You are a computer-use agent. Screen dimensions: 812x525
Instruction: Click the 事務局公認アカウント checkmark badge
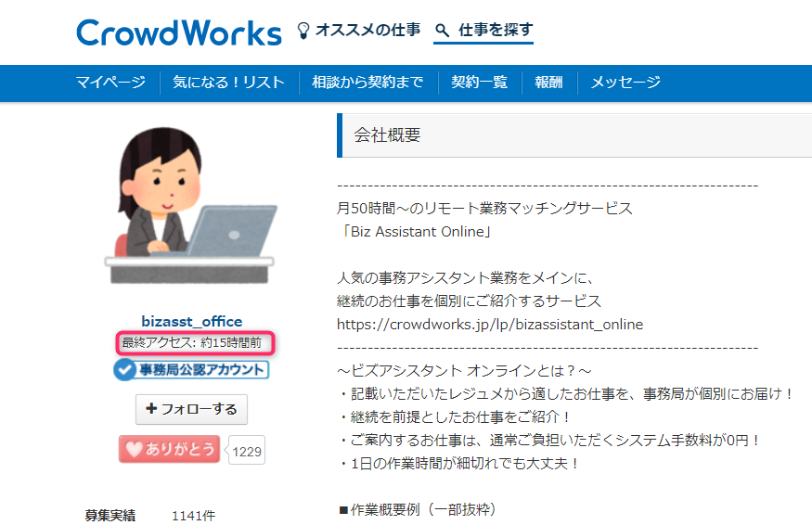190,370
